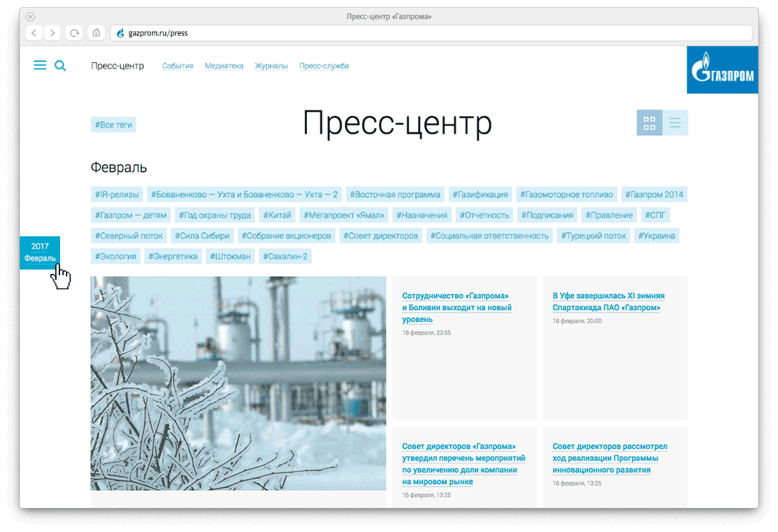Select the #Все теги filter

coord(113,125)
